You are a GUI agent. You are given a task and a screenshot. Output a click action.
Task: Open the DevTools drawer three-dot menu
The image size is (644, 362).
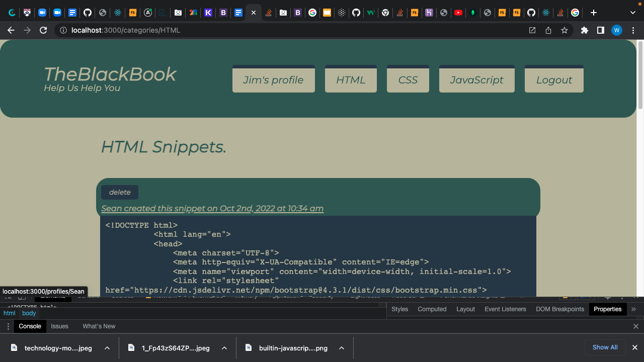(x=8, y=326)
